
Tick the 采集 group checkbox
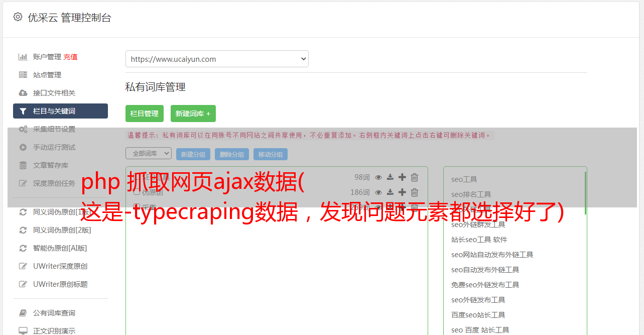137,207
